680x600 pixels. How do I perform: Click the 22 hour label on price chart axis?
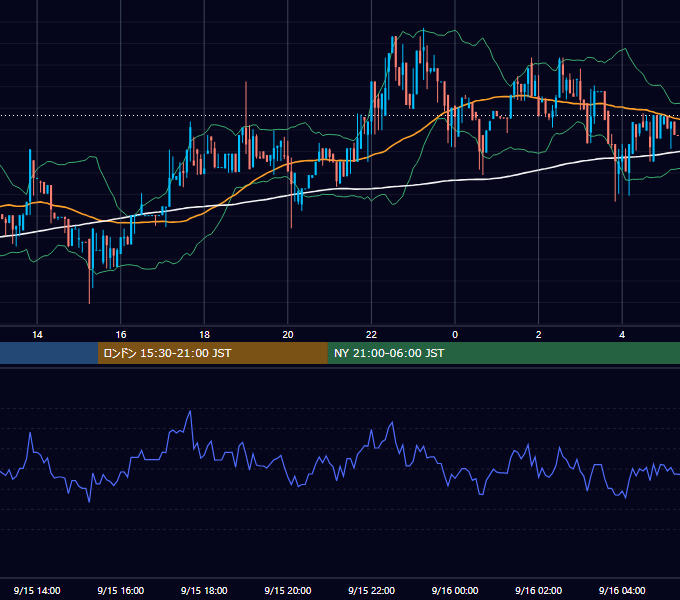pyautogui.click(x=371, y=335)
